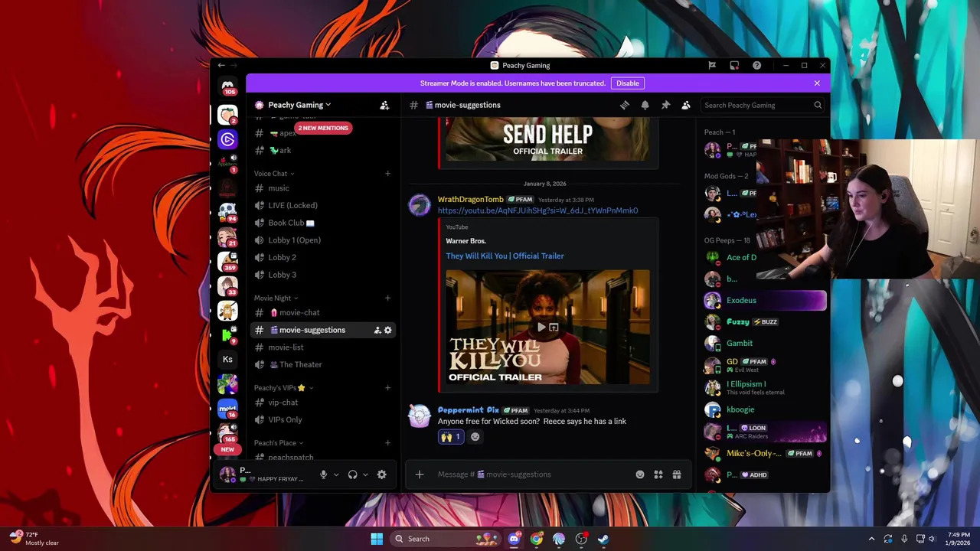980x551 pixels.
Task: Add a reaction next to the hands emoji
Action: tap(475, 437)
